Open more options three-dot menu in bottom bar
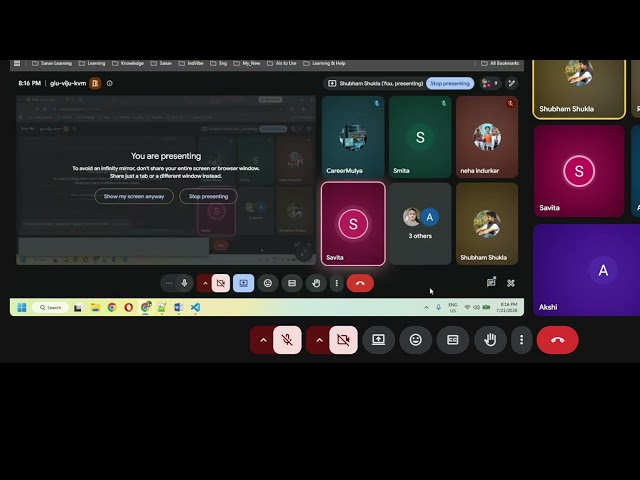This screenshot has height=480, width=640. coord(521,340)
